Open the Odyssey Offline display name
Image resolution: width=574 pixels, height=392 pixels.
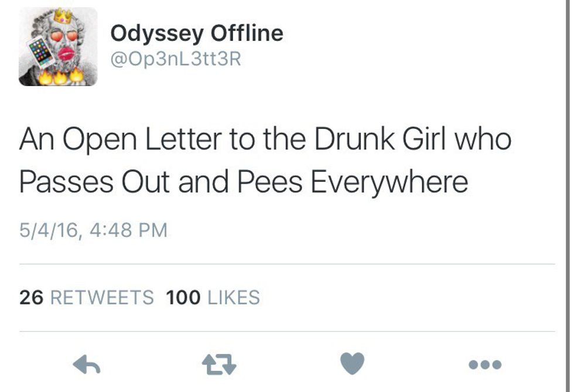197,33
